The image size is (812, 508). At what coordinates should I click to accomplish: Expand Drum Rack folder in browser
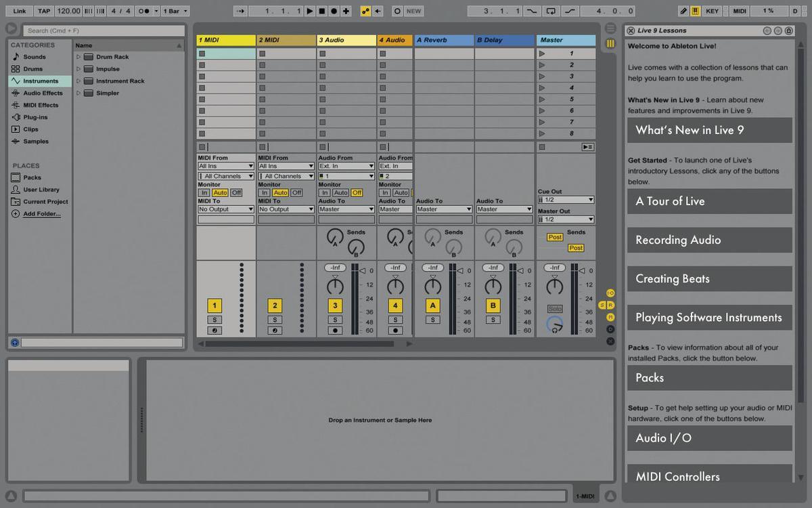click(78, 57)
